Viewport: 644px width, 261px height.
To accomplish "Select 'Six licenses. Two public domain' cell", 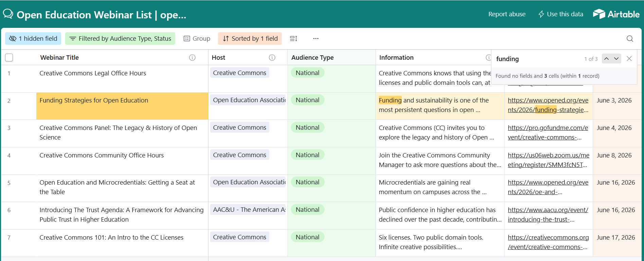I will [x=440, y=243].
